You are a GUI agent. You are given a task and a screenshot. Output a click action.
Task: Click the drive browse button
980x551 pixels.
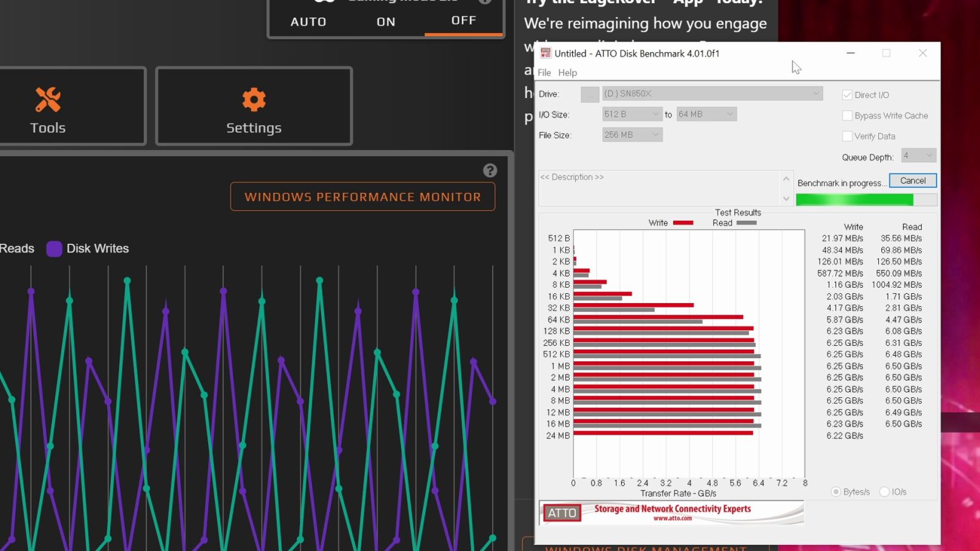coord(590,94)
